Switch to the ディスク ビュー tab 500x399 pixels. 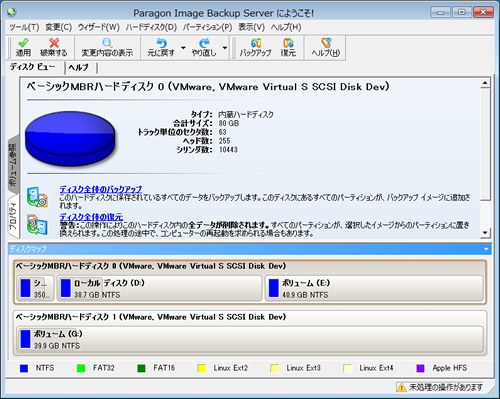click(33, 67)
